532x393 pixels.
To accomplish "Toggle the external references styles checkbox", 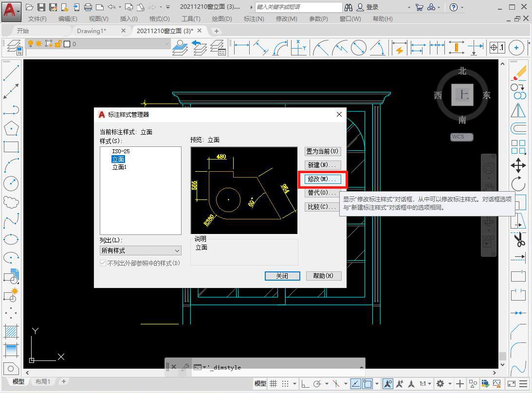I will click(x=103, y=263).
